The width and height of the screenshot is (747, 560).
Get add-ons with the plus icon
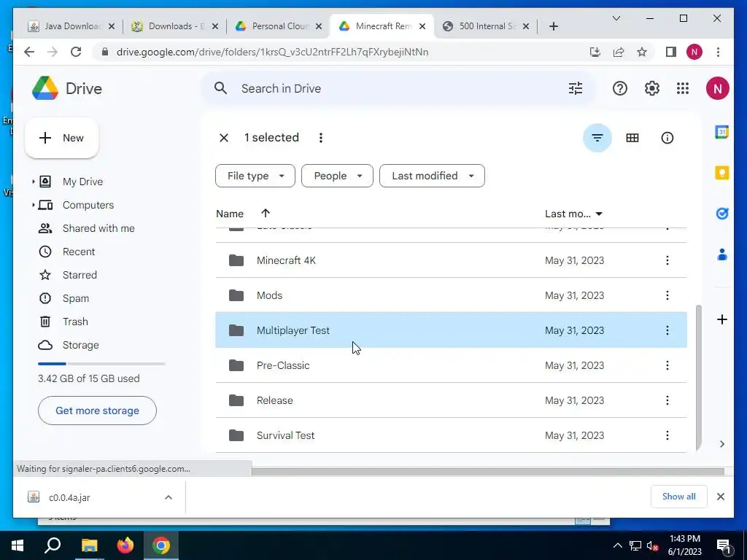point(721,319)
